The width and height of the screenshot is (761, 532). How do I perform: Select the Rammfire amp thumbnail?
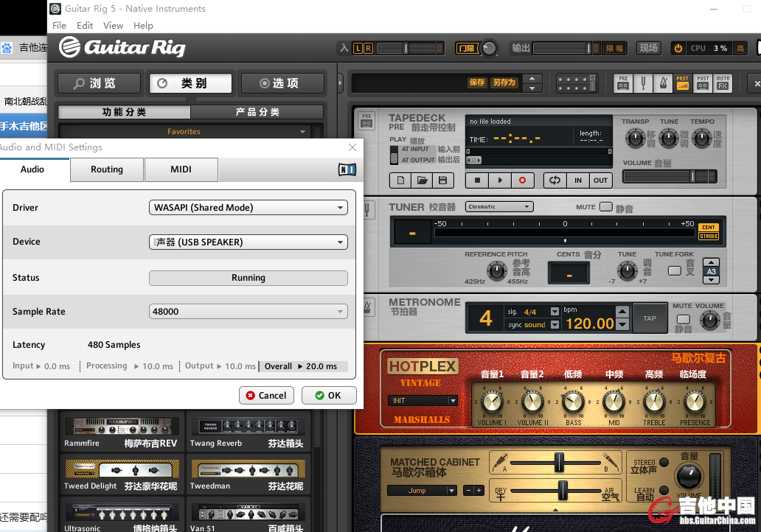click(122, 432)
